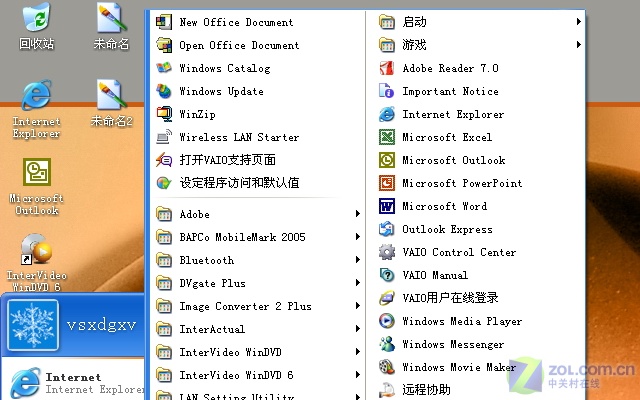640x400 pixels.
Task: Click the DVgate Plus folder label
Action: (213, 283)
